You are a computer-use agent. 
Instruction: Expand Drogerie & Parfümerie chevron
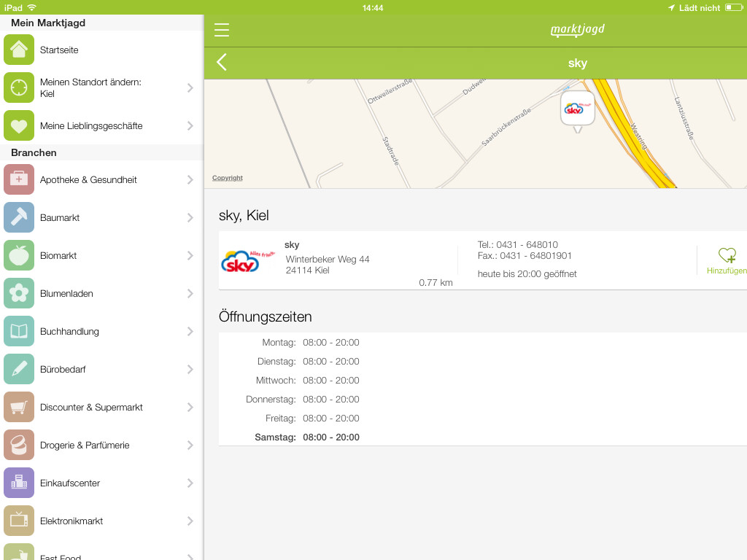pyautogui.click(x=190, y=445)
